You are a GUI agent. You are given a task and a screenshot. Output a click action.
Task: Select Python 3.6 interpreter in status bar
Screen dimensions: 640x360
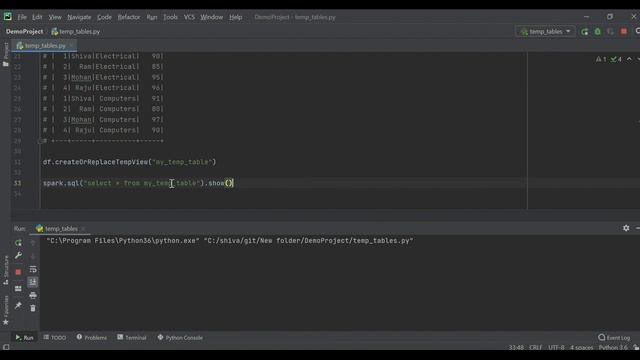tap(613, 347)
